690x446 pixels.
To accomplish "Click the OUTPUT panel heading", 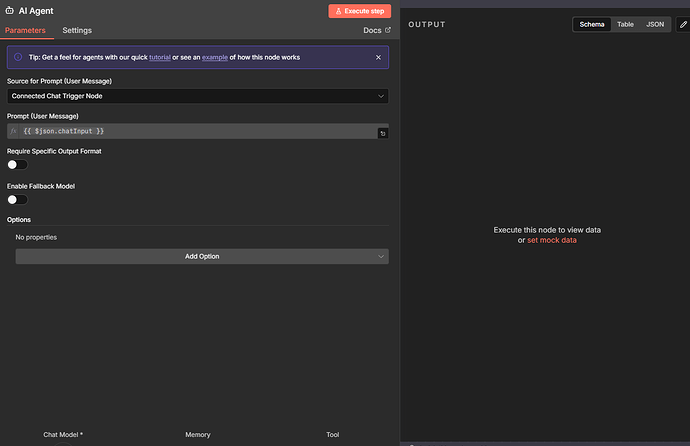I will (x=427, y=25).
